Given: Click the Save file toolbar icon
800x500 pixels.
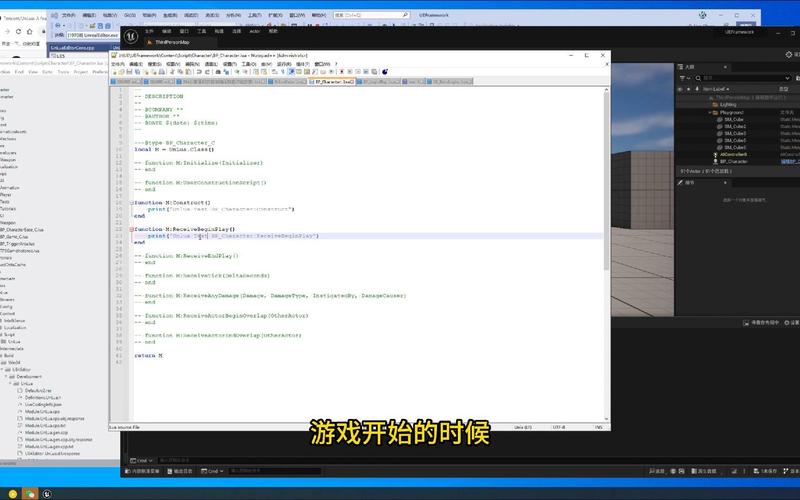Looking at the screenshot, I should tap(129, 72).
